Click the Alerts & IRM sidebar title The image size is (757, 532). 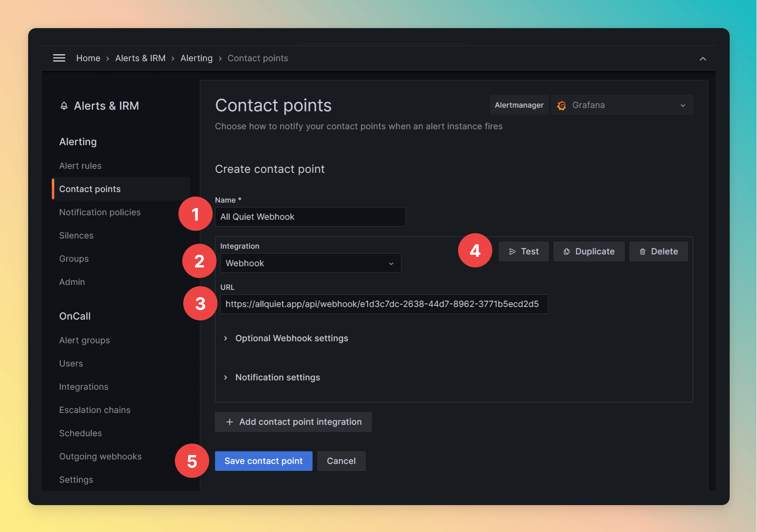coord(106,106)
